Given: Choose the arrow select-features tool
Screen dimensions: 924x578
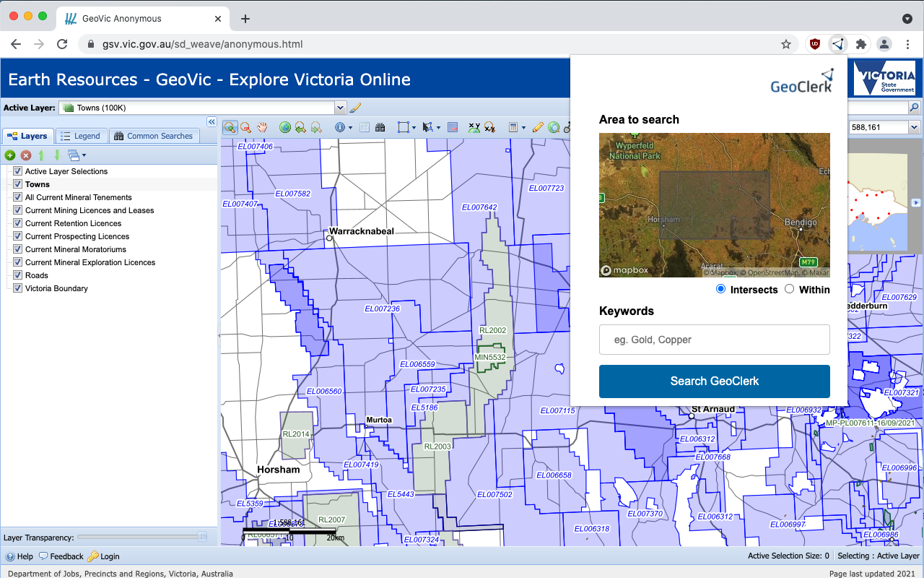Looking at the screenshot, I should tap(427, 127).
